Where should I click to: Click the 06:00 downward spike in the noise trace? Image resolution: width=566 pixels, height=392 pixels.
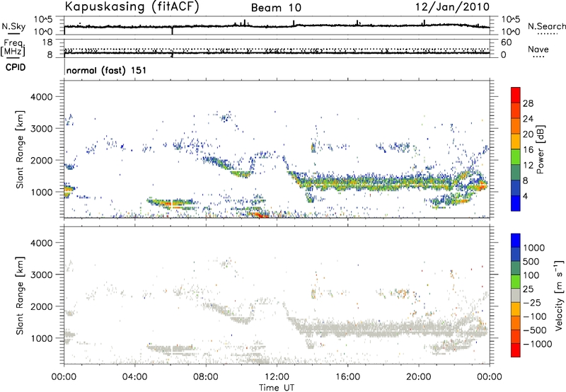click(x=172, y=30)
